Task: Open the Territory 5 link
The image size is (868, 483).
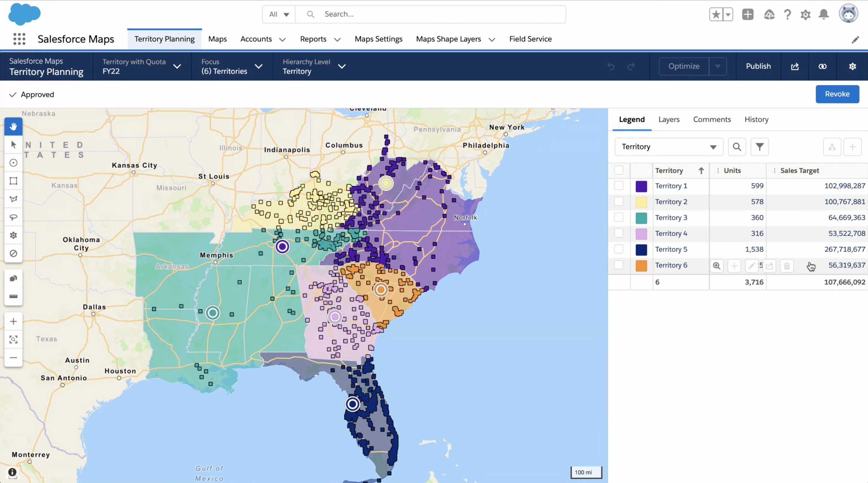Action: 671,249
